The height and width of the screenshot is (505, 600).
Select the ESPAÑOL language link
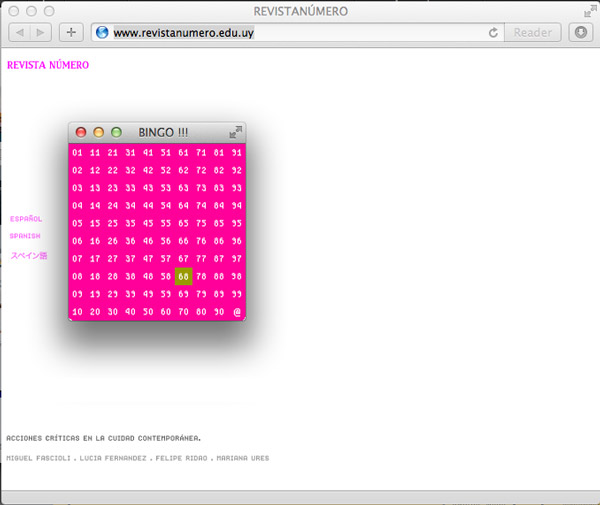click(26, 218)
